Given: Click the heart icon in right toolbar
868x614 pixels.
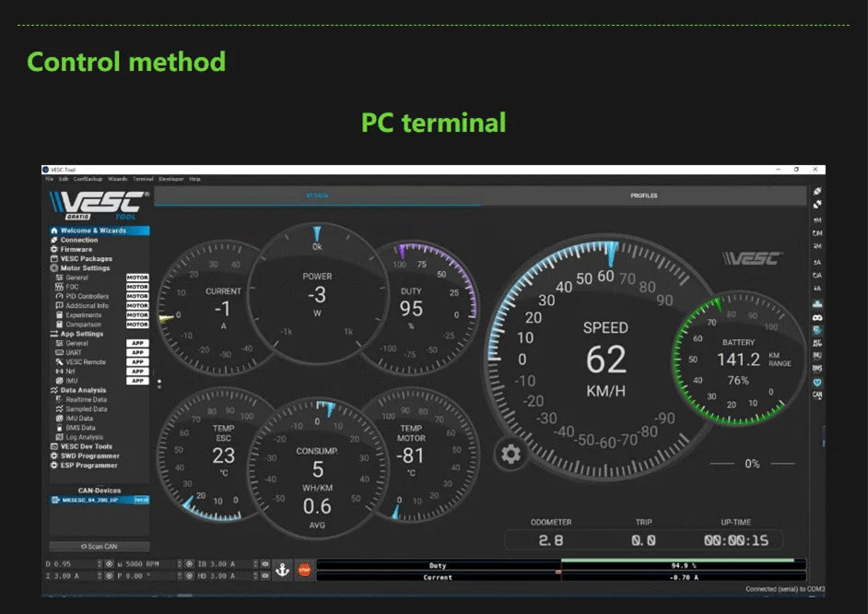Looking at the screenshot, I should pyautogui.click(x=817, y=382).
